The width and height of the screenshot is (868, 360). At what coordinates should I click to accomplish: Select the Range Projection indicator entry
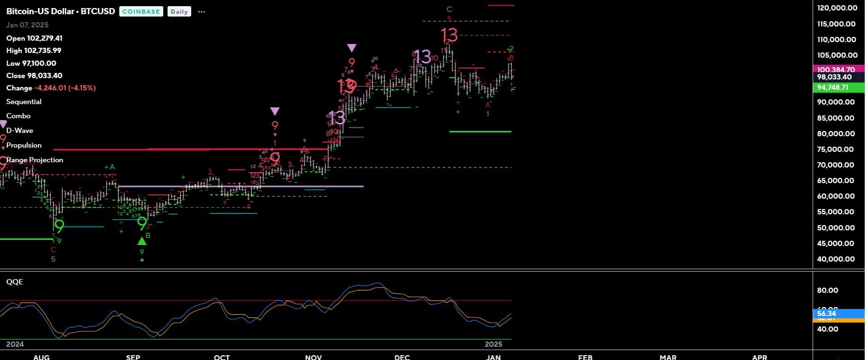(35, 160)
